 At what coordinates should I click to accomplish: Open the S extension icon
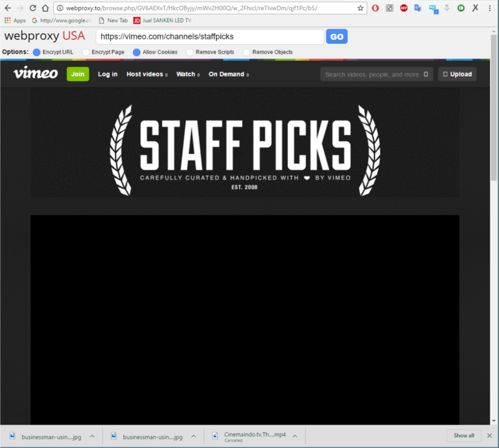click(x=390, y=8)
